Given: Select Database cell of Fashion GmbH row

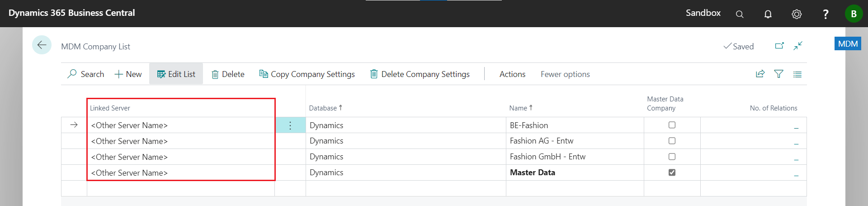Looking at the screenshot, I should 406,157.
